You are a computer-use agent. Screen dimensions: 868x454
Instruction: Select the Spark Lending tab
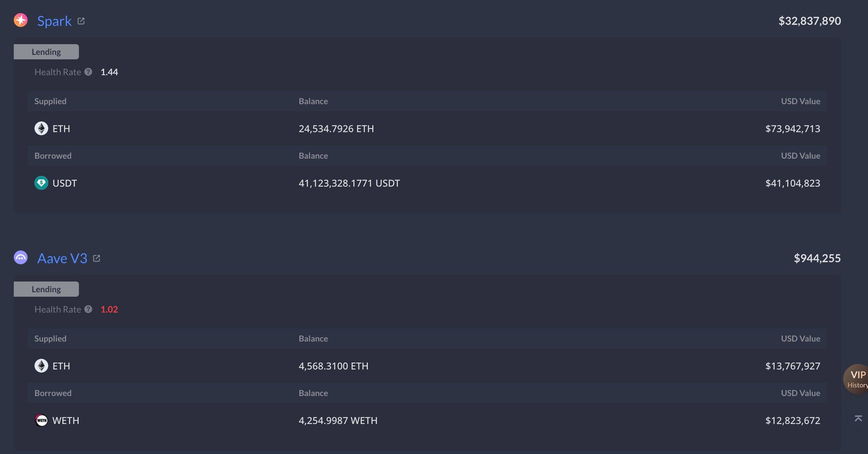pyautogui.click(x=46, y=52)
